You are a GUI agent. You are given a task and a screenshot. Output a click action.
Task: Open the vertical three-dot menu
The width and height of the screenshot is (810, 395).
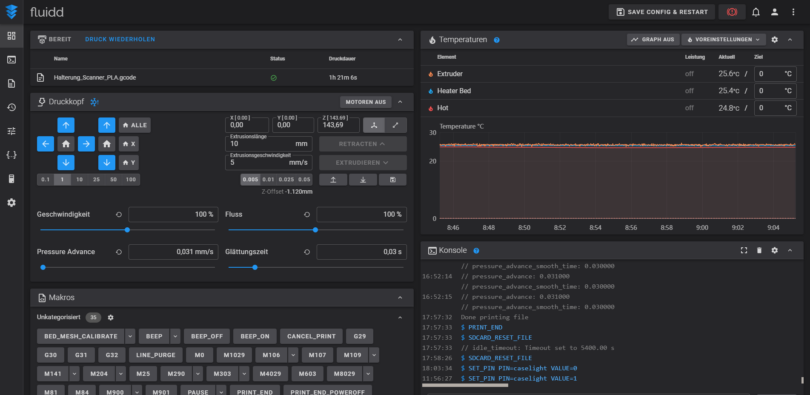coord(793,12)
